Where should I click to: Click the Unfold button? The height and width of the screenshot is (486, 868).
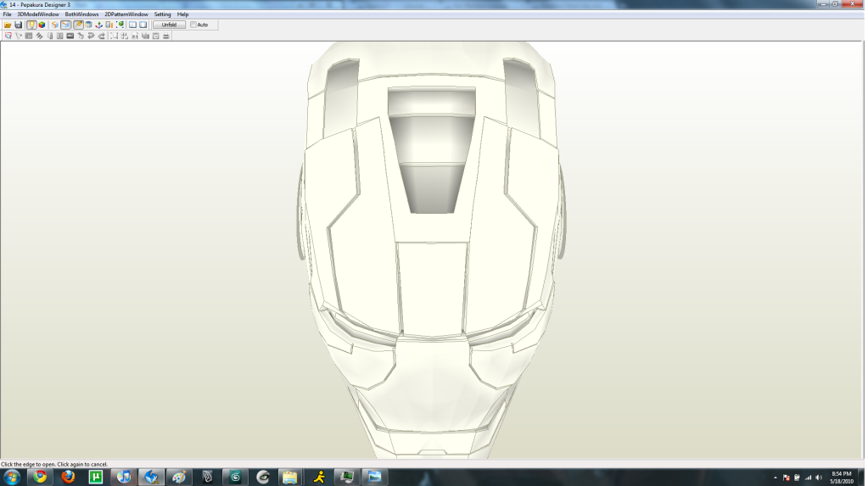pyautogui.click(x=169, y=25)
